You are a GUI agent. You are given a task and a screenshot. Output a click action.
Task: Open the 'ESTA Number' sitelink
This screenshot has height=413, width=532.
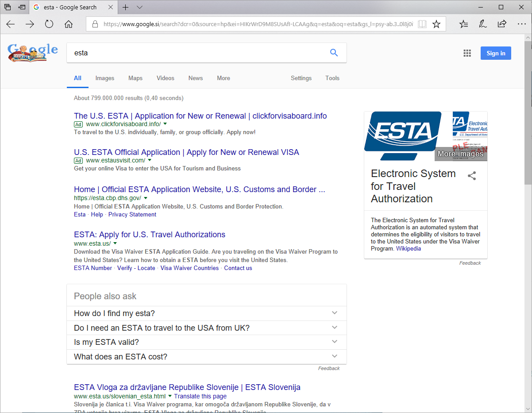93,268
